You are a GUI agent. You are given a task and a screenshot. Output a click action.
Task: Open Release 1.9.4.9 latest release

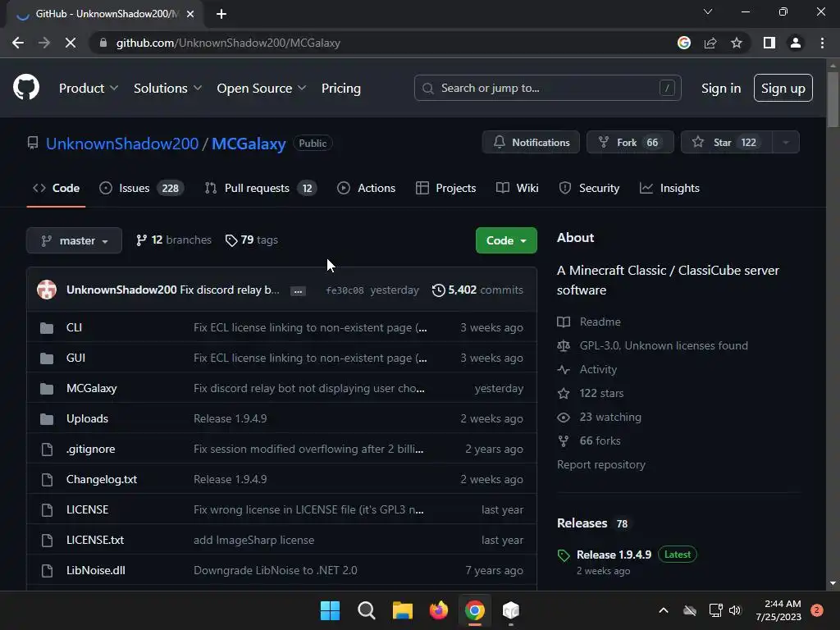click(x=614, y=555)
